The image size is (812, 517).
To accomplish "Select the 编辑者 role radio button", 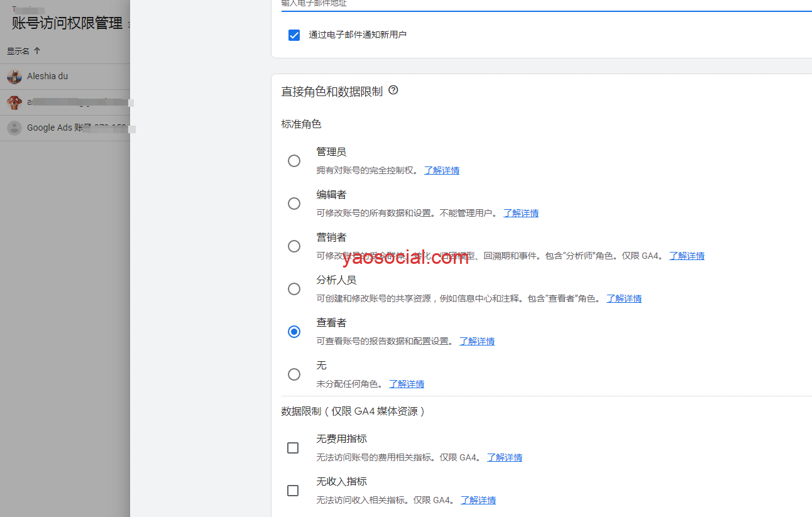I will pyautogui.click(x=294, y=204).
